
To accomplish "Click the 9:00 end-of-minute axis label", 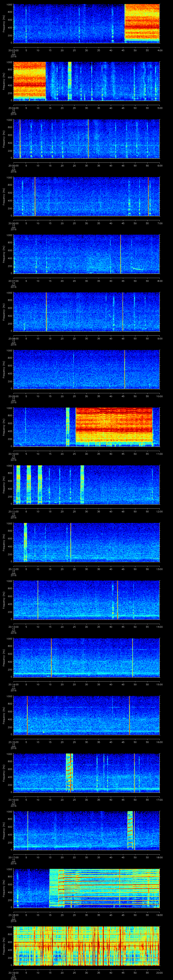I will click(x=160, y=339).
